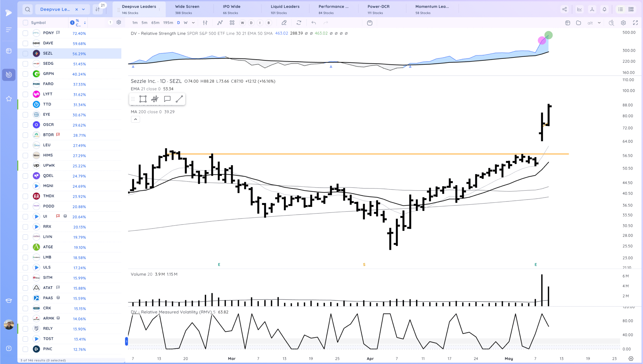
Task: Open the indicators icon in chart toolbar
Action: click(220, 23)
